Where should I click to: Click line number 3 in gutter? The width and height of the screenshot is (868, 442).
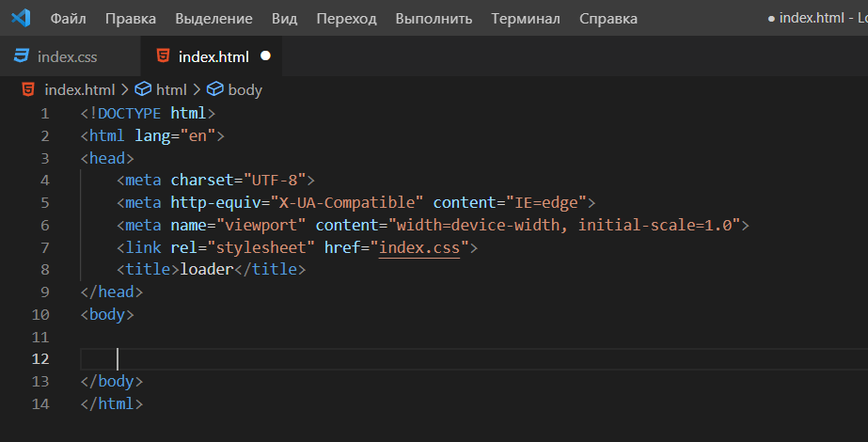[x=45, y=158]
